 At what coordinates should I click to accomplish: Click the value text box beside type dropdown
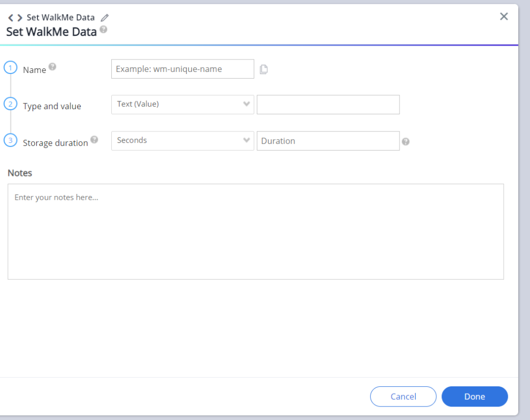coord(328,104)
